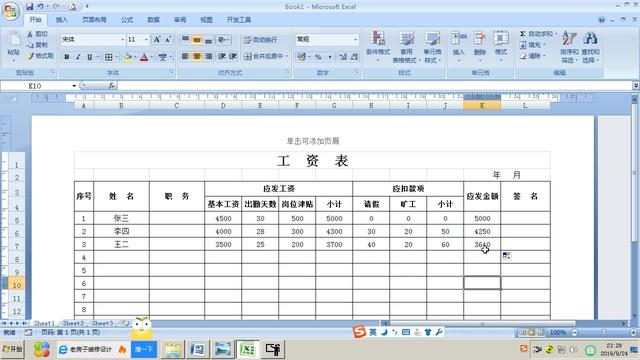
Task: Click the Borders icon
Action: [x=109, y=57]
